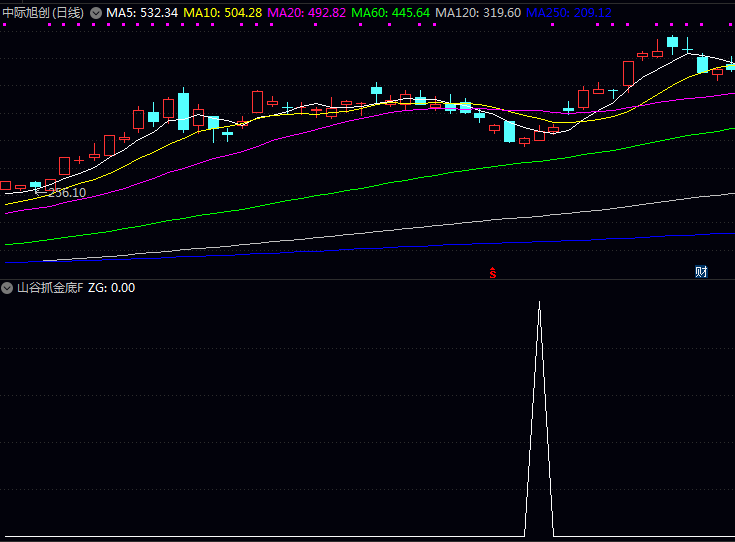
Task: Open dropdown arrow beside 中际旭创 title
Action: (95, 12)
